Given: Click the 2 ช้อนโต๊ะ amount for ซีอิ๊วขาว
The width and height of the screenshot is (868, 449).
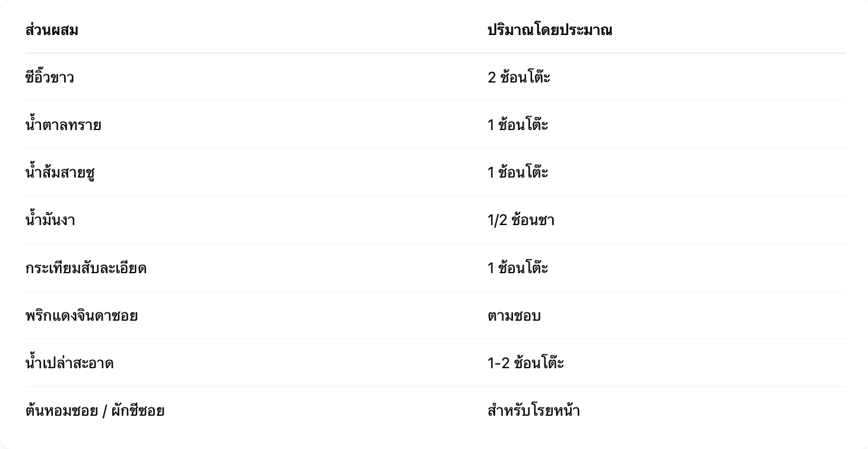Looking at the screenshot, I should [519, 78].
